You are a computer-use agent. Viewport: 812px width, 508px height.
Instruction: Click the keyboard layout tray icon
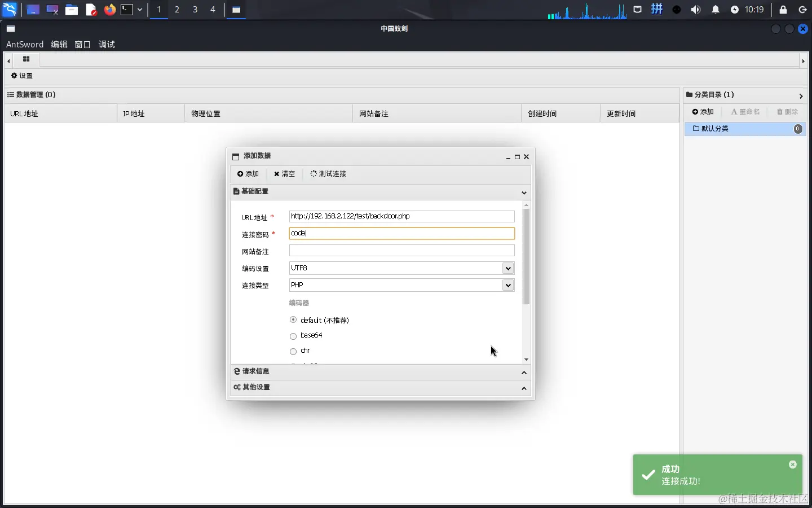[x=657, y=10]
